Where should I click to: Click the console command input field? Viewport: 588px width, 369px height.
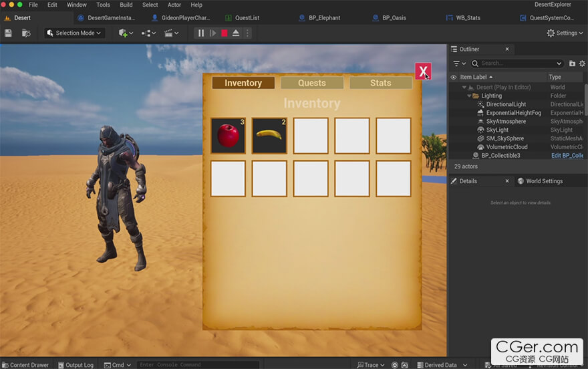click(x=198, y=364)
